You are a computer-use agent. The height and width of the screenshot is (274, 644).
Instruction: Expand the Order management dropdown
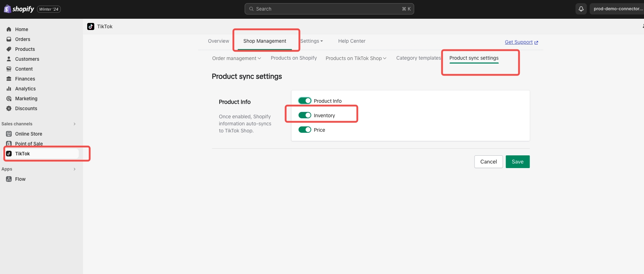(x=237, y=58)
